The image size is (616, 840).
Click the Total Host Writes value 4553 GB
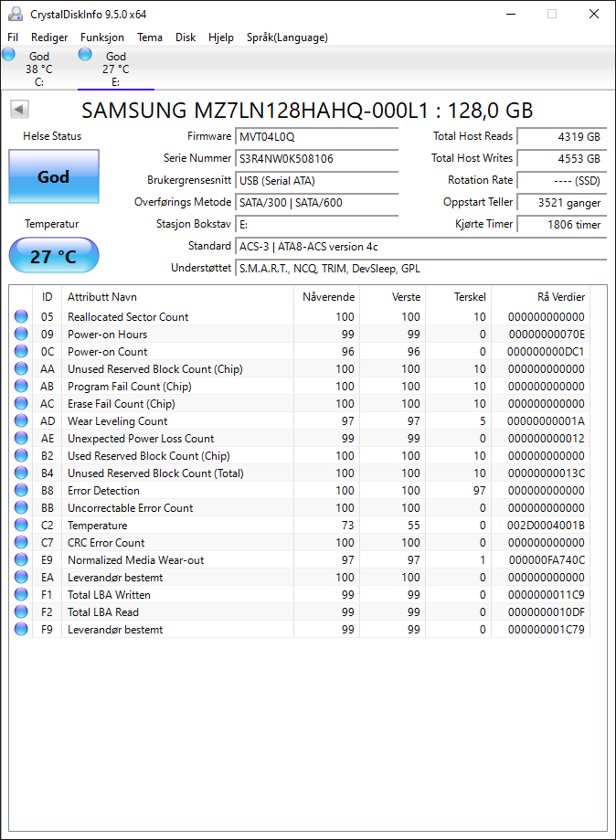click(x=562, y=159)
